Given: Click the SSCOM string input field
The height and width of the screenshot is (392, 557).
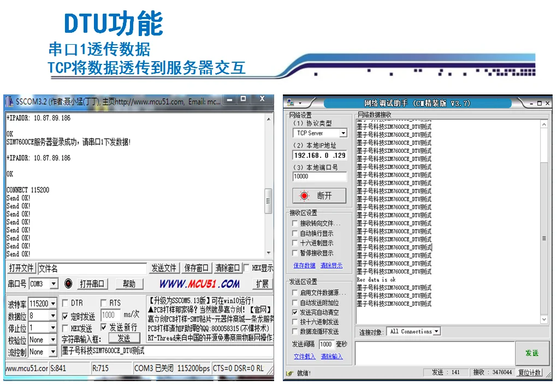Looking at the screenshot, I should tap(167, 351).
